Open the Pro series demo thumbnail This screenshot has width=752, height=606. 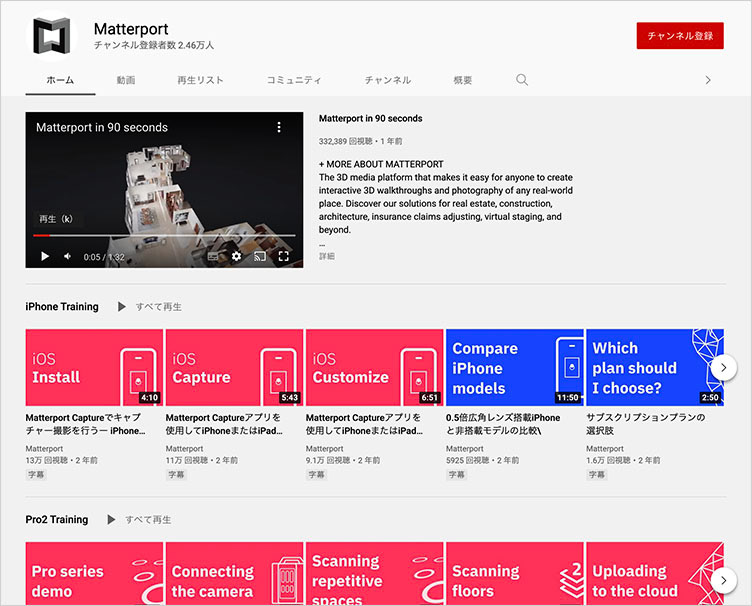pos(94,573)
